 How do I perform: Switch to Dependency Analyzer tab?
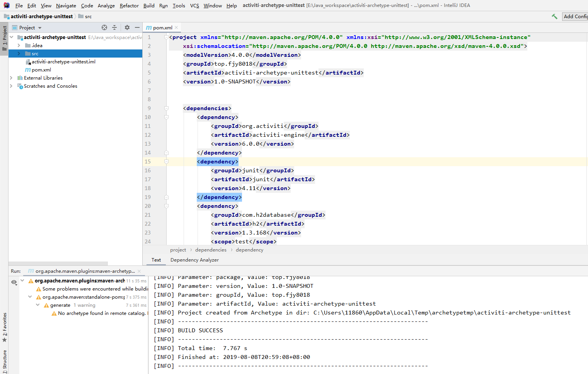point(194,260)
